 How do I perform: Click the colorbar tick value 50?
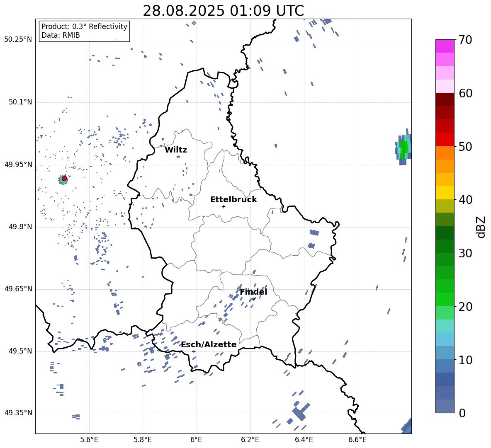pos(465,146)
